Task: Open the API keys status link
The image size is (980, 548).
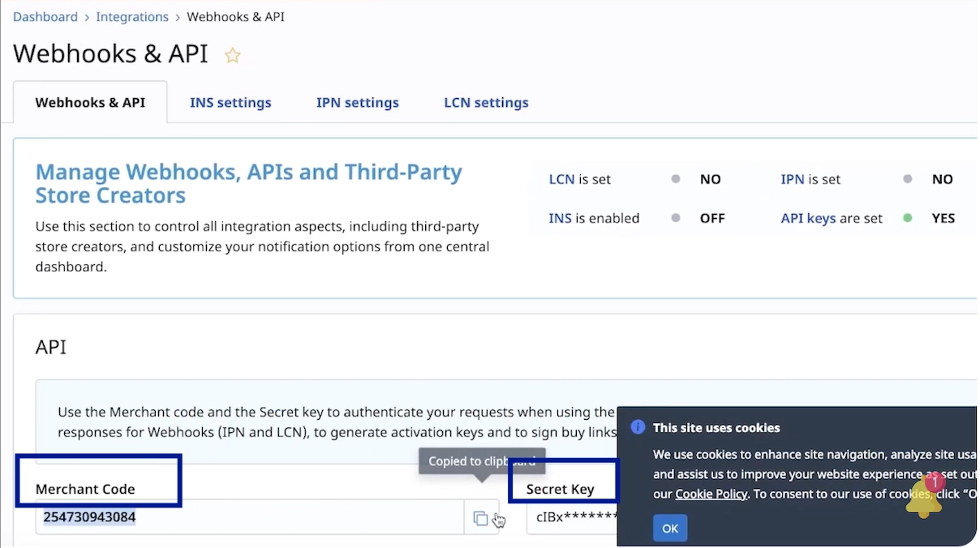Action: pos(808,218)
